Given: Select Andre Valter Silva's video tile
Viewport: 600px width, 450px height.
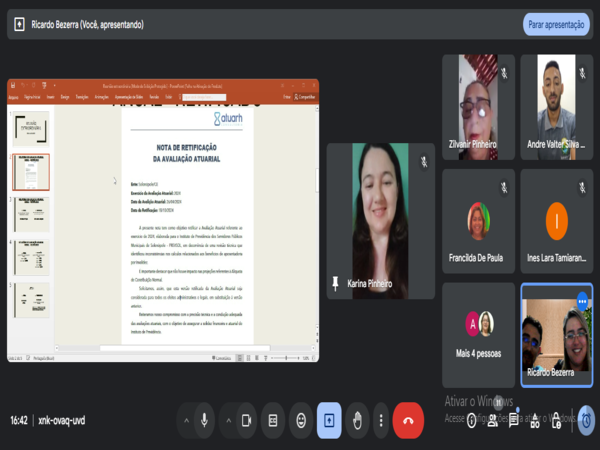Looking at the screenshot, I should pyautogui.click(x=556, y=107).
